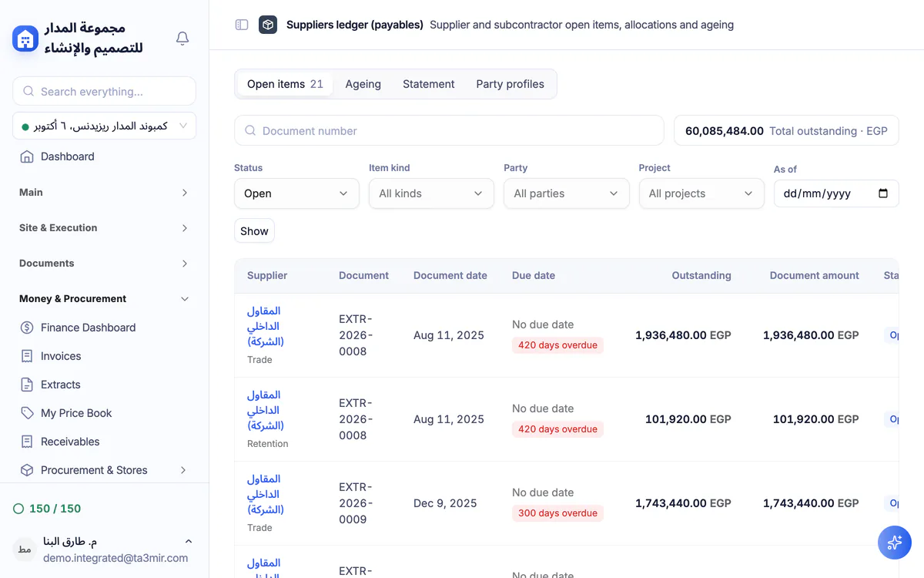Open supplier link in 1,936,480.00 EGP row
Screen dimensions: 924x578
[265, 326]
